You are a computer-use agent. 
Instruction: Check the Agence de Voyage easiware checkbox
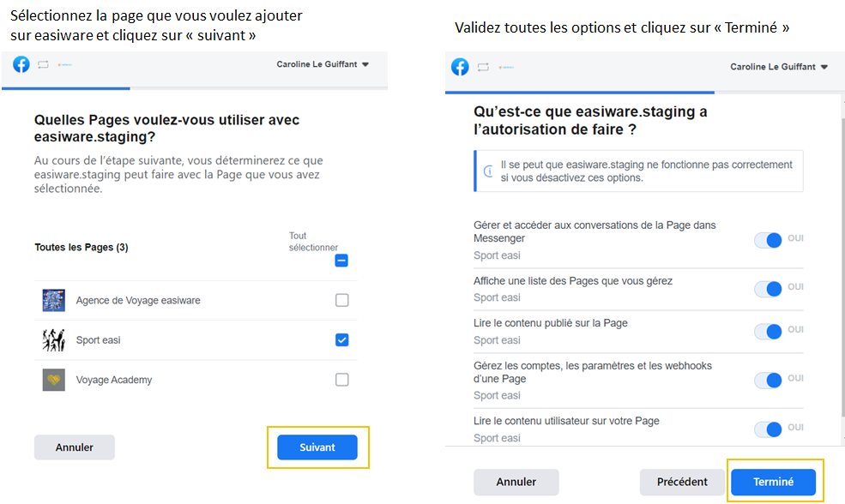coord(342,300)
